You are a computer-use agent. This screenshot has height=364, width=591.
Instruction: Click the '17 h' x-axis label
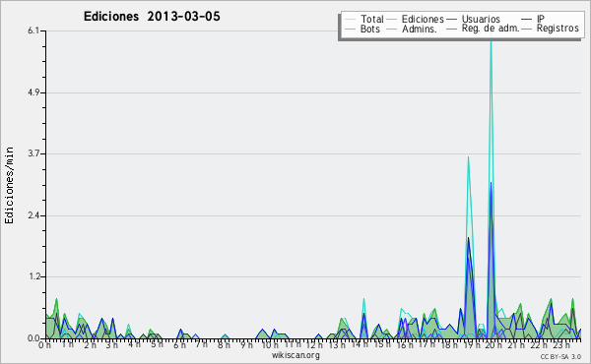click(x=427, y=344)
